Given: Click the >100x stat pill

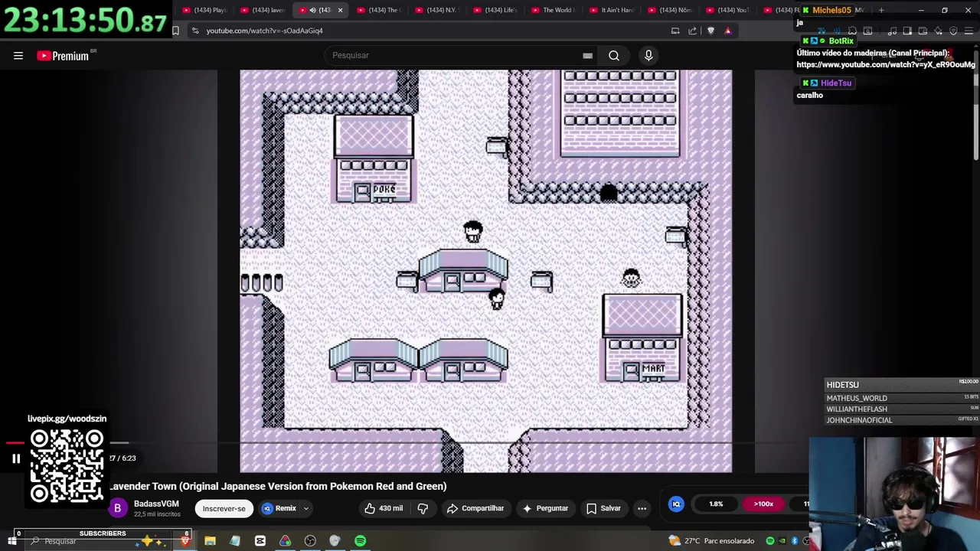Looking at the screenshot, I should (x=763, y=504).
